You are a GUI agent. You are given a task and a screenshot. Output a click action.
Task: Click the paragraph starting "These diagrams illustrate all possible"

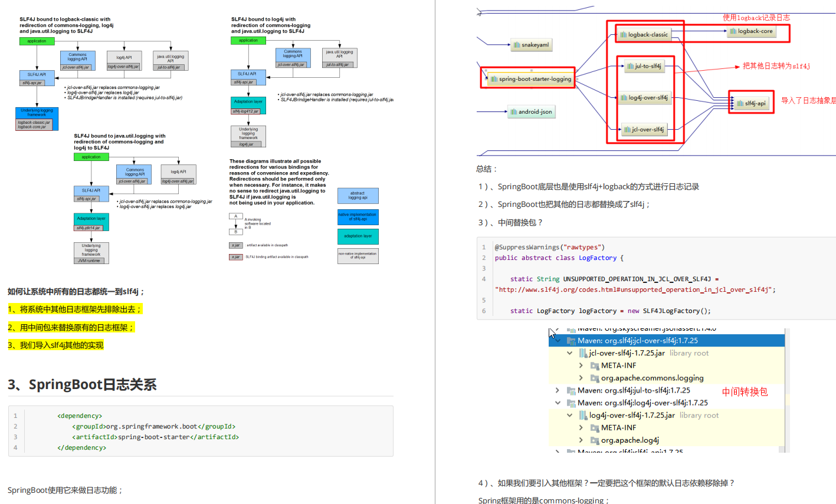(279, 182)
